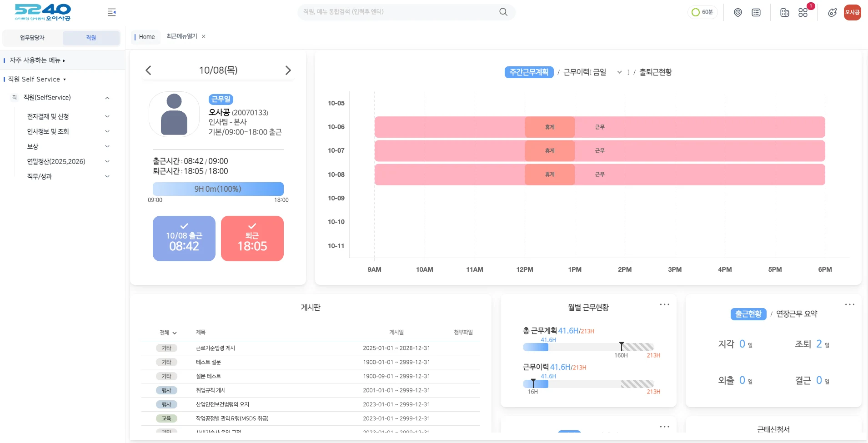Switch to 업무담당자 tab

click(32, 38)
